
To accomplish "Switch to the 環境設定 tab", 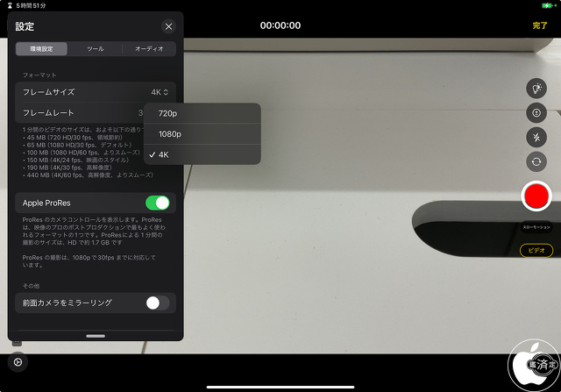I will (41, 49).
